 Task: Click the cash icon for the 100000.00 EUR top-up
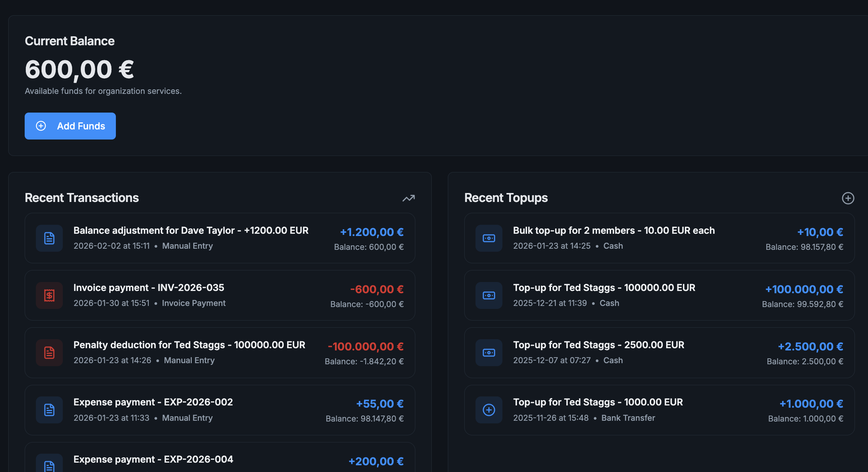pyautogui.click(x=489, y=295)
